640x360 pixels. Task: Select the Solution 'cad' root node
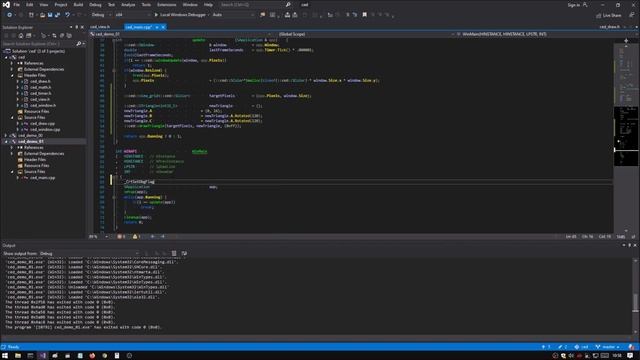(38, 51)
